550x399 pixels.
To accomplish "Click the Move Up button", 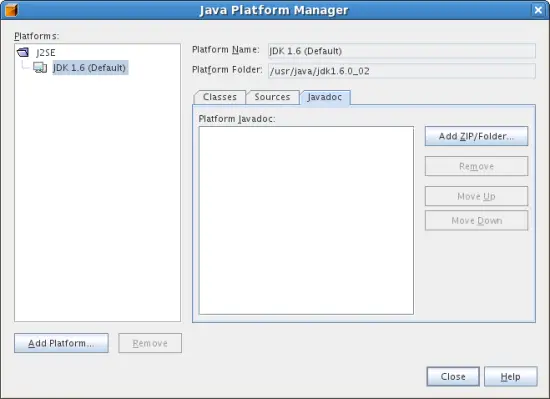I will pos(476,196).
